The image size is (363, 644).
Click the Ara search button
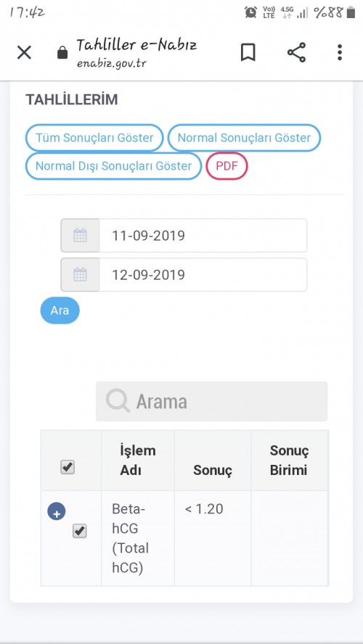click(60, 310)
